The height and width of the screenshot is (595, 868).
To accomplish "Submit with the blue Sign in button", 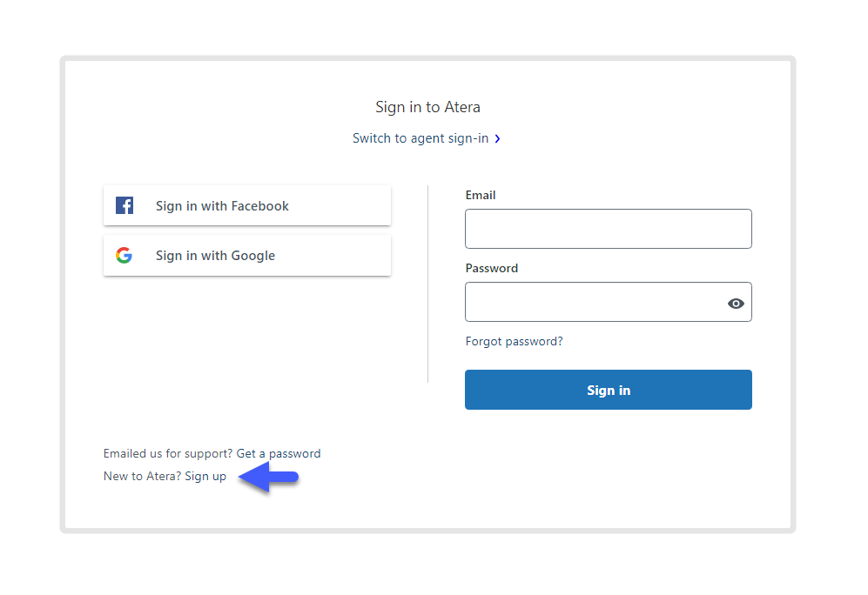I will [609, 390].
